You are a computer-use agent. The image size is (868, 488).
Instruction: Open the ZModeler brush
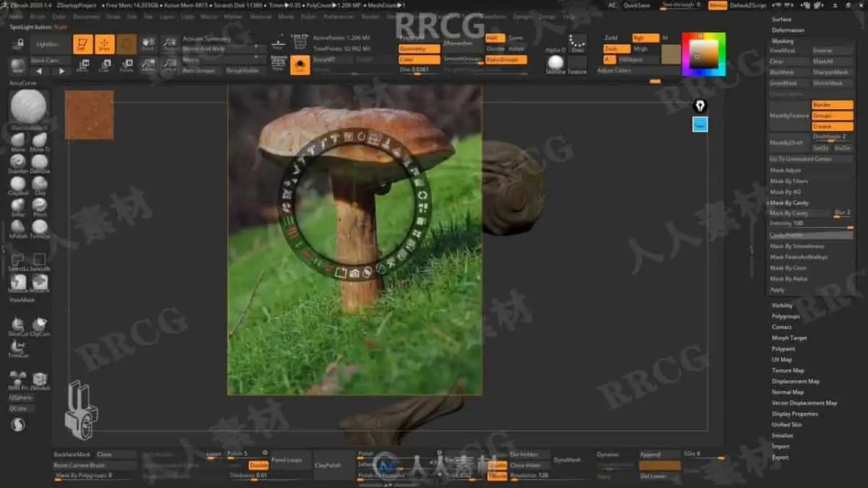(x=40, y=379)
